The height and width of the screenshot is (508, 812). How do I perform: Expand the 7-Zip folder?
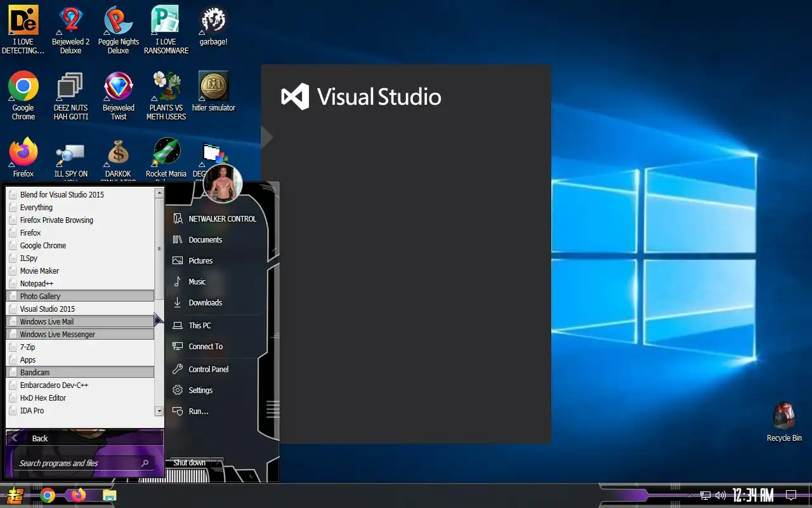pos(80,347)
